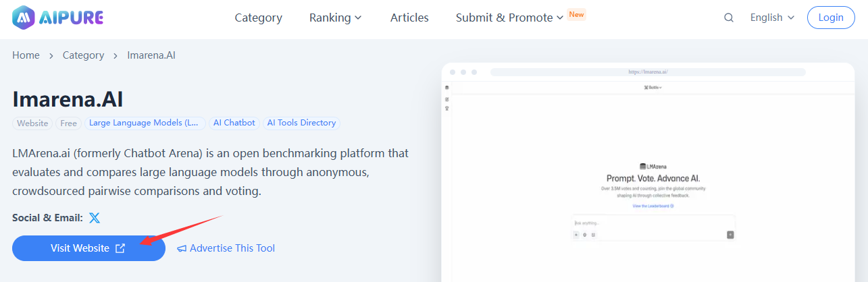Open the English language selector

point(772,18)
